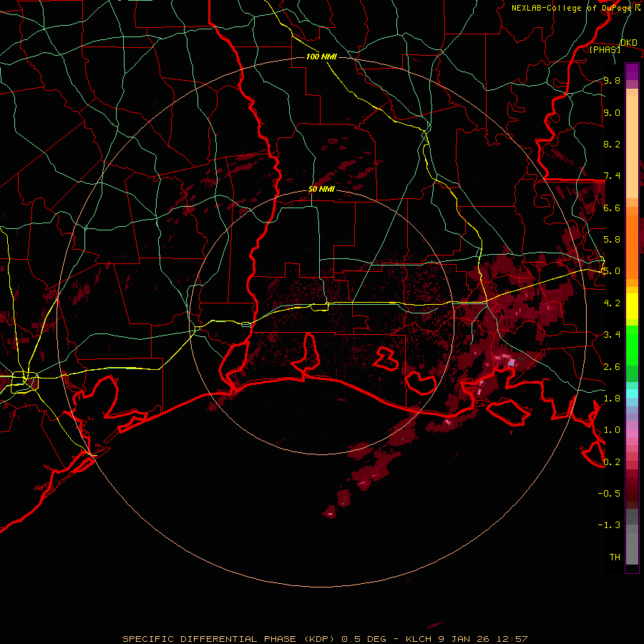This screenshot has height=644, width=644.
Task: Click the 0.2 value on color scale
Action: pyautogui.click(x=612, y=462)
